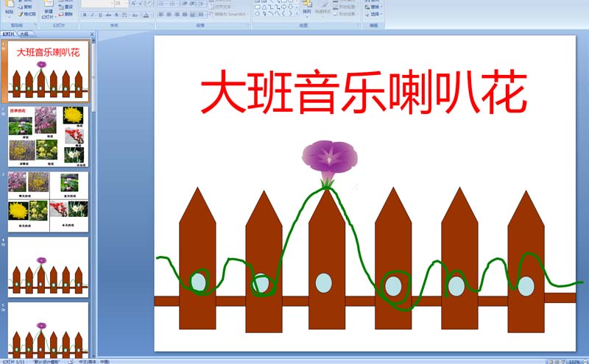Select slide 1 thumbnail with red title
The image size is (589, 364).
[49, 71]
